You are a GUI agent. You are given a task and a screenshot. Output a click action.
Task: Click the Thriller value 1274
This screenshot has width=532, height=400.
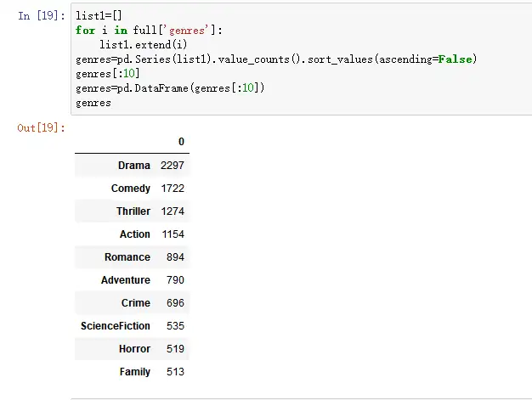(173, 211)
